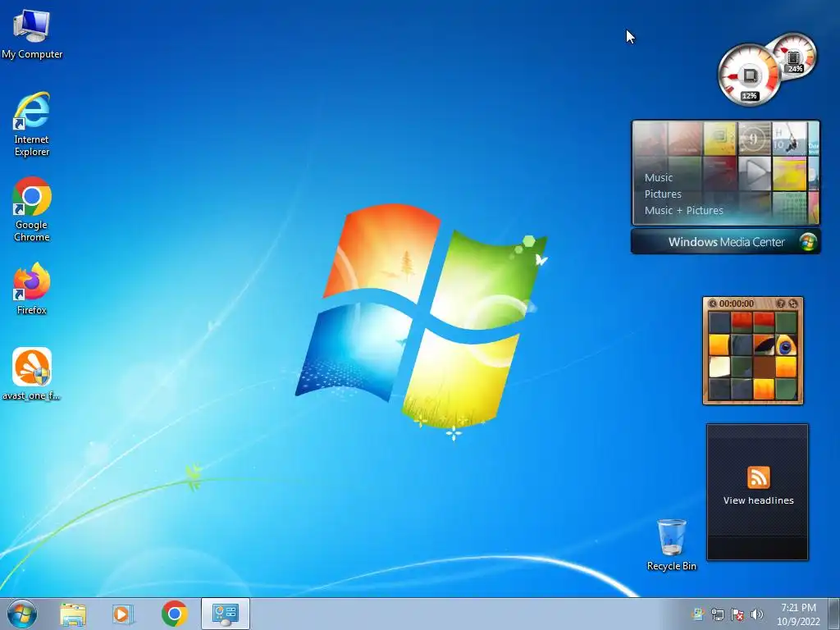The width and height of the screenshot is (840, 630).
Task: Select the Google Chrome desktop shortcut
Action: (x=32, y=209)
